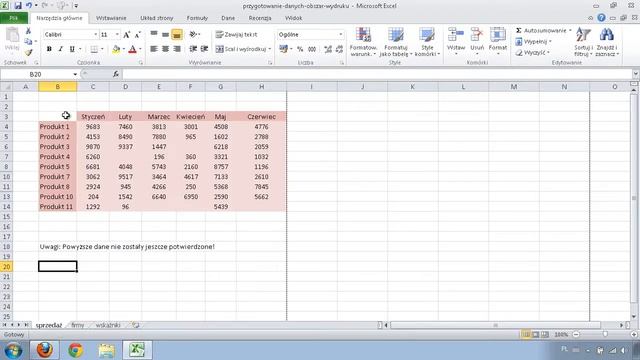Click the accounting currency format icon

283,49
